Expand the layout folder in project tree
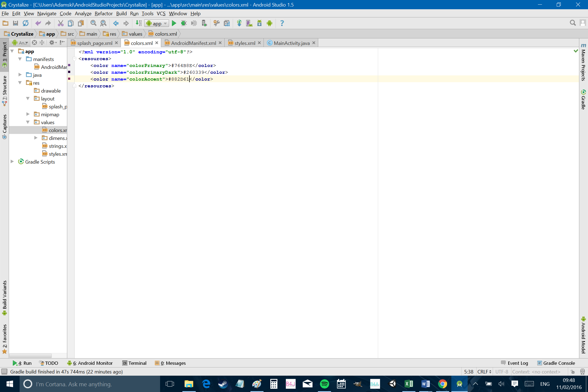 click(x=27, y=99)
